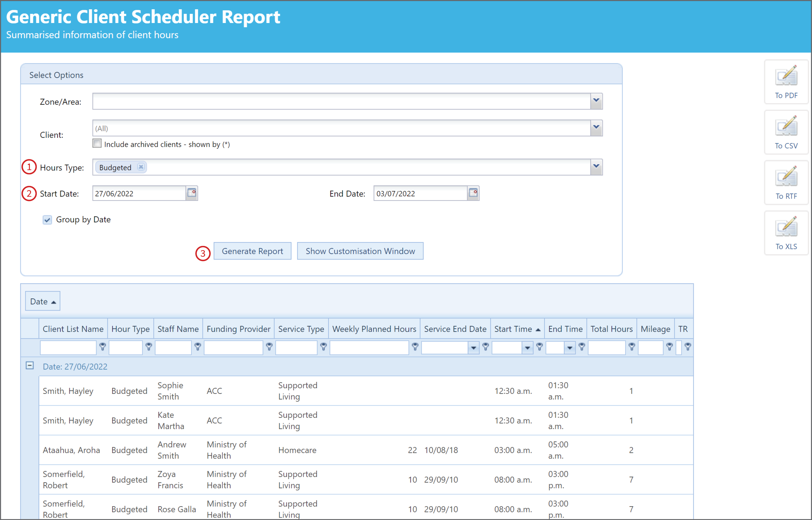Viewport: 812px width, 520px height.
Task: Click filter icon for Start Time column
Action: pos(539,347)
